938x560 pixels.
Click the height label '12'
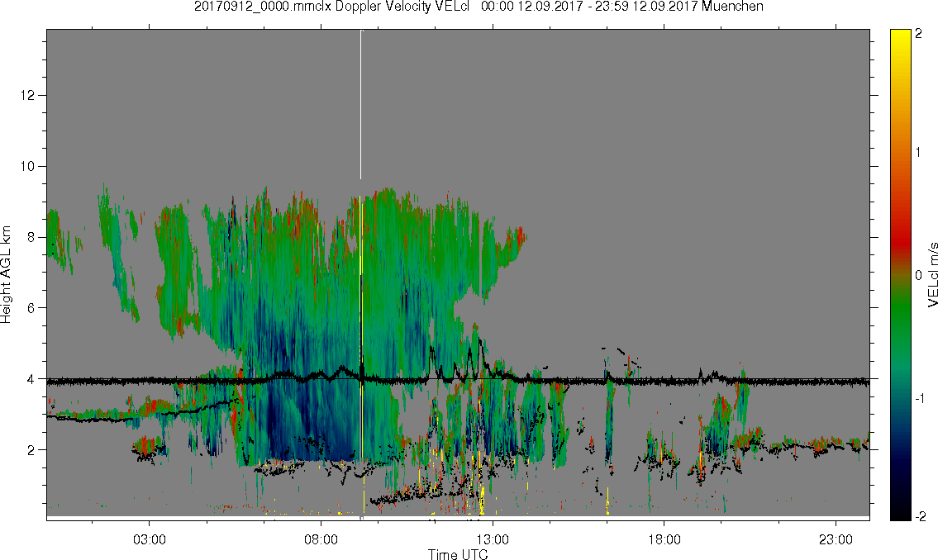[x=26, y=96]
